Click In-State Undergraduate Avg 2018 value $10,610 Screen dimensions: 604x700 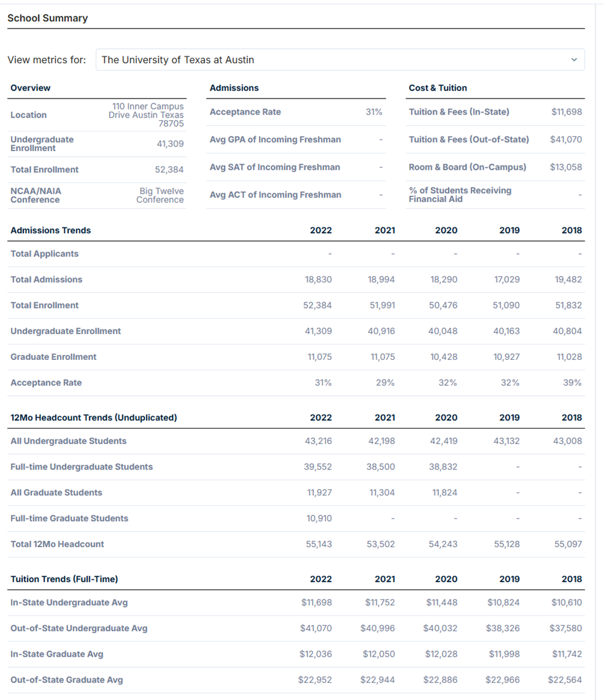pos(566,603)
